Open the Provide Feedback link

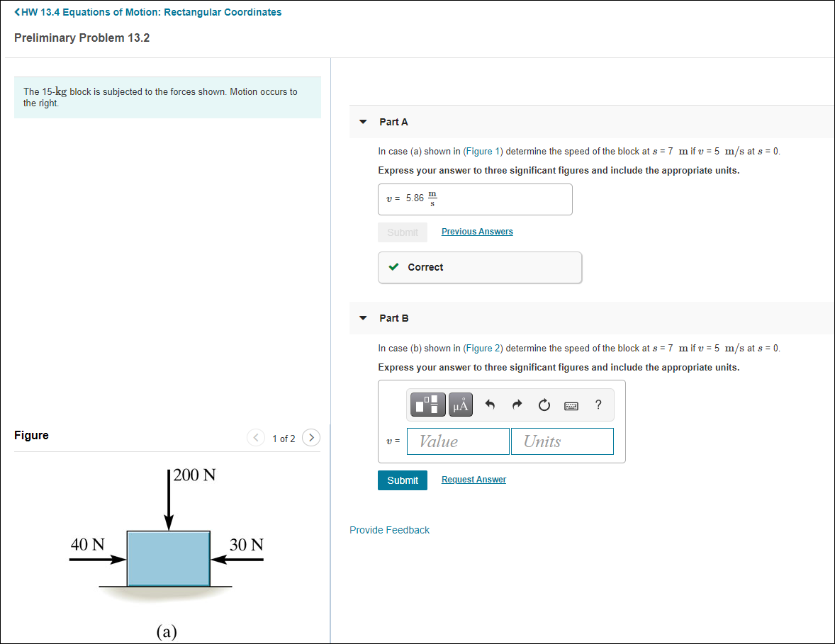coord(389,529)
